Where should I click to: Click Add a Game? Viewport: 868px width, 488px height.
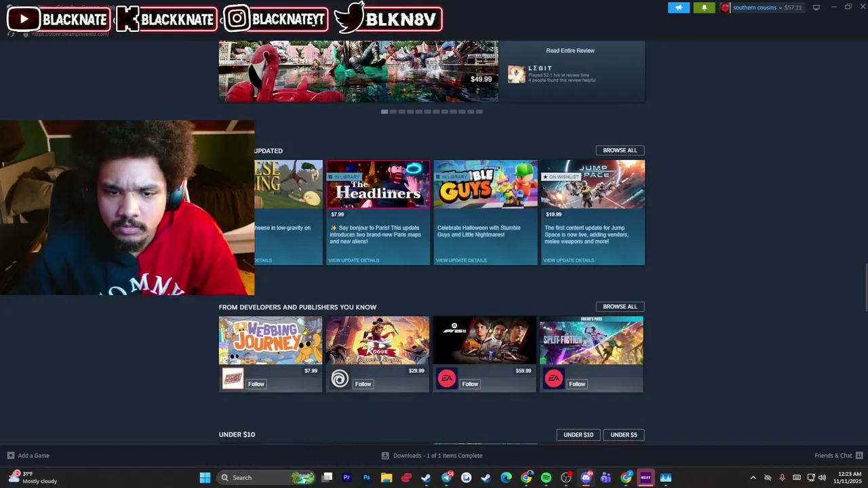pyautogui.click(x=28, y=455)
